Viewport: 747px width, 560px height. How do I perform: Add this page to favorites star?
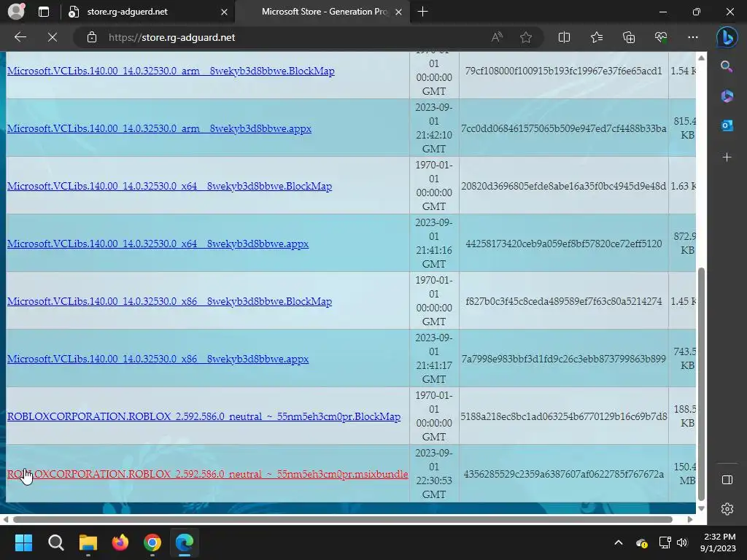[526, 37]
